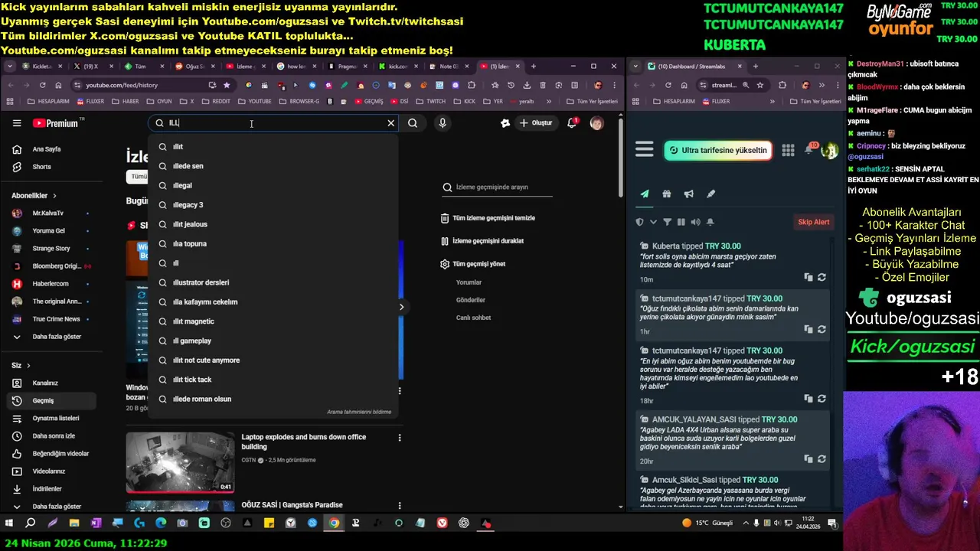Open YouTube guide hamburger menu
Viewport: 980px width, 551px height.
point(17,122)
